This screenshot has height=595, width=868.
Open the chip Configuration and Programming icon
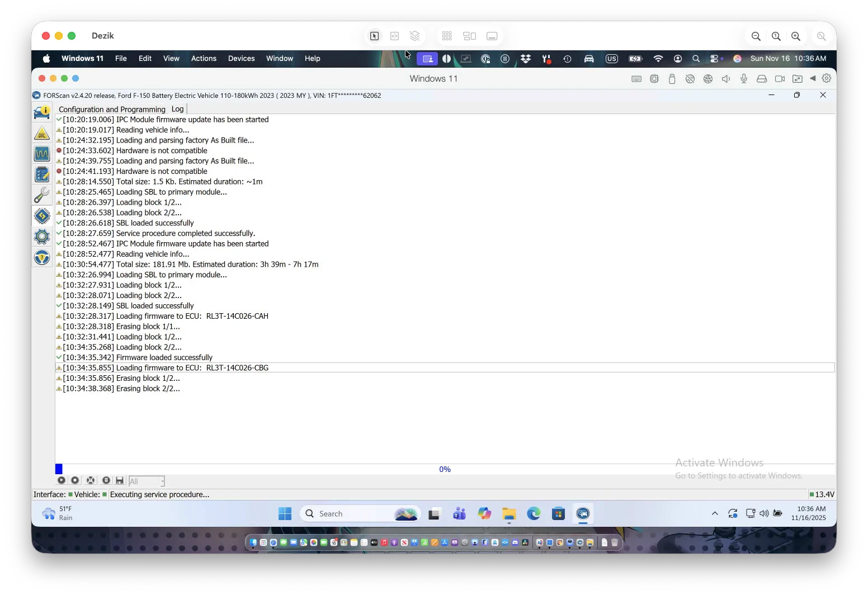coord(42,216)
